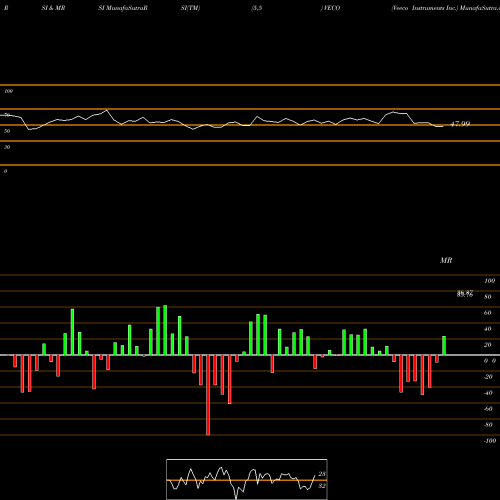Image resolution: width=500 pixels, height=500 pixels.
Task: Click the 'SI(TM)' header text
Action: [190, 8]
